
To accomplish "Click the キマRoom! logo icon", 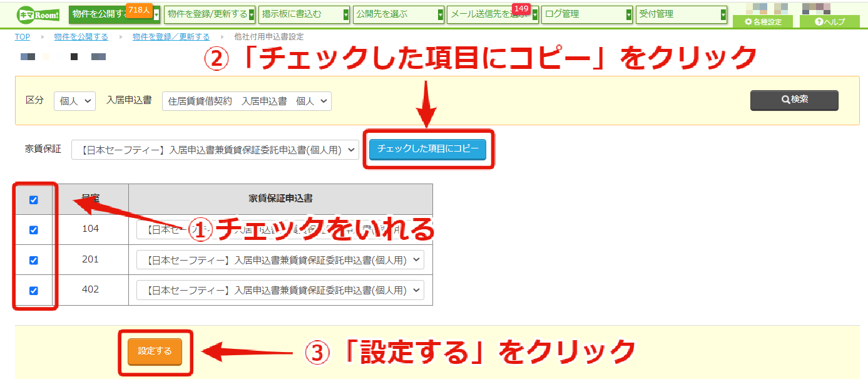I will 38,14.
